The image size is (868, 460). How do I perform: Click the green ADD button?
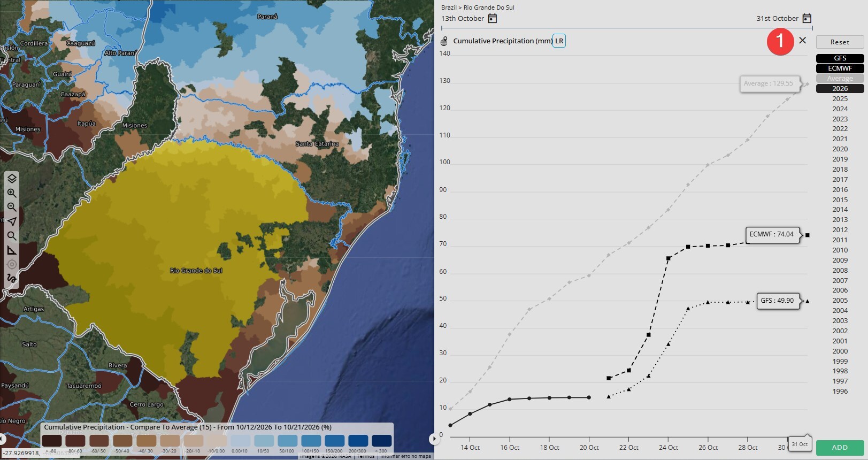click(840, 448)
